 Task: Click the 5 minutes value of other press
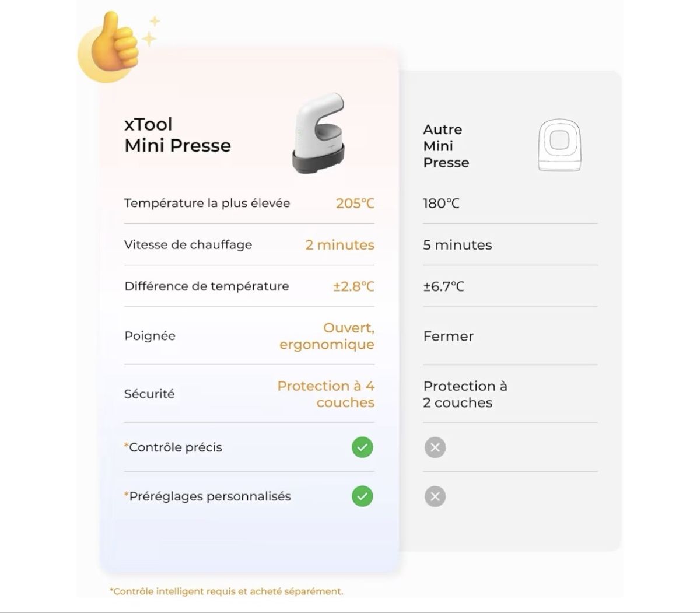[457, 245]
